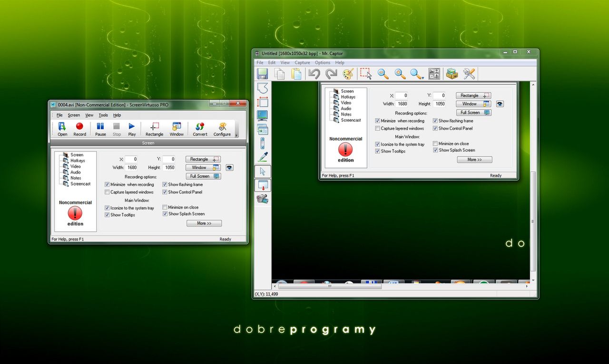Toggle the window with red arrow sidebar button
The width and height of the screenshot is (609, 364).
pyautogui.click(x=263, y=185)
